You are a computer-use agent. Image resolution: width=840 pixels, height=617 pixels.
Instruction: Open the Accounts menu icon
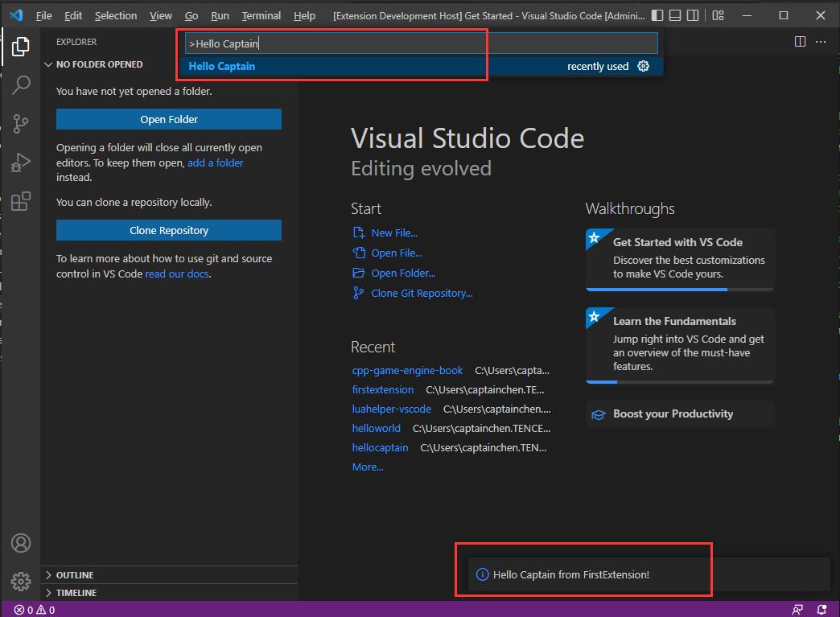pos(21,543)
